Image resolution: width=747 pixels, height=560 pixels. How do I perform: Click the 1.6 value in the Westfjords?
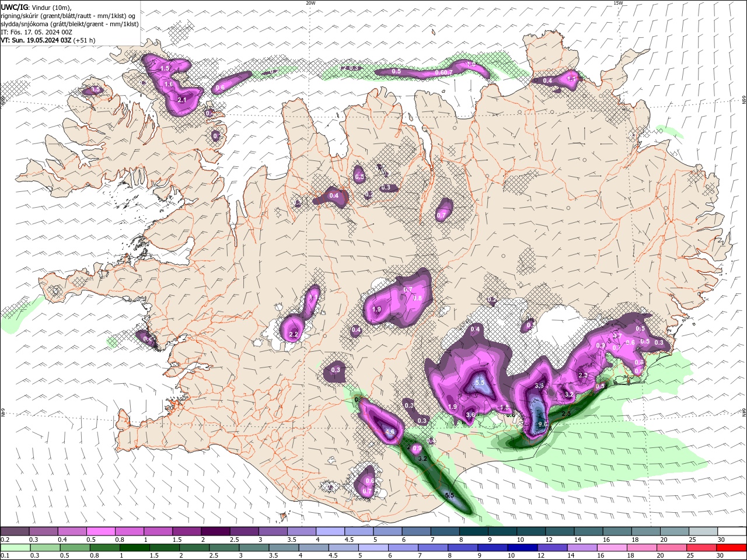[x=169, y=85]
